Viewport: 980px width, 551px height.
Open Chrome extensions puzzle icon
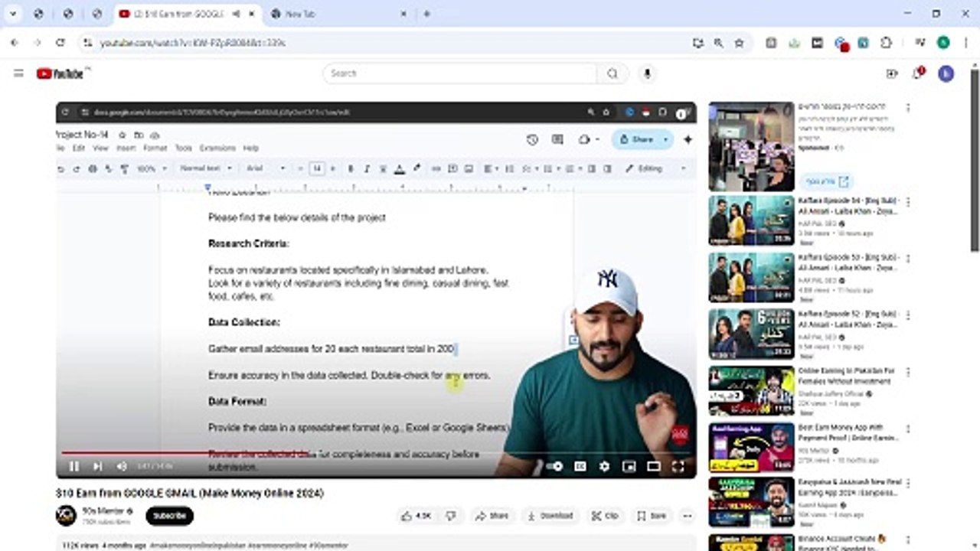(887, 43)
